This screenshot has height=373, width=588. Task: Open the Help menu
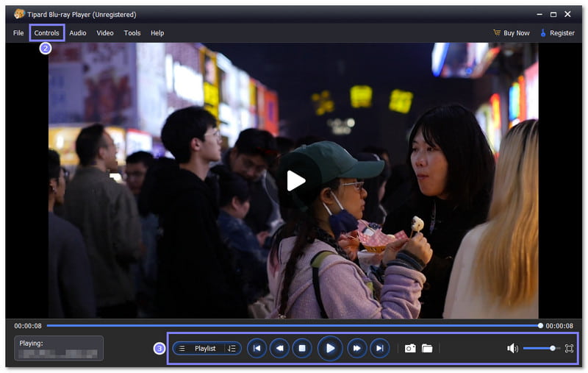157,33
